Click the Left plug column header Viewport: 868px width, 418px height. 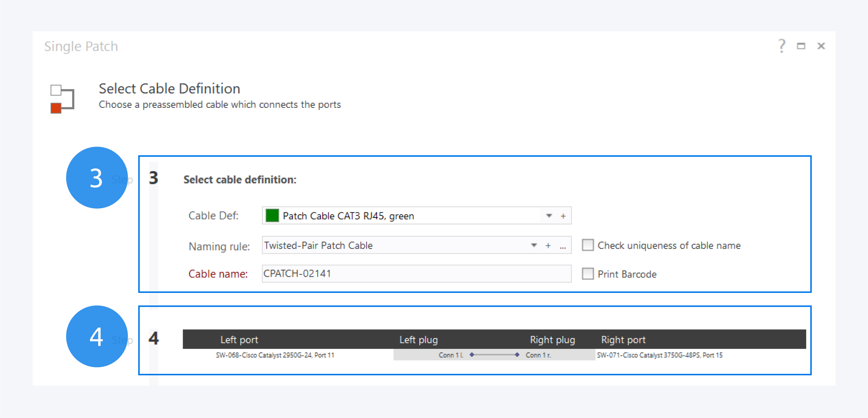pyautogui.click(x=418, y=340)
